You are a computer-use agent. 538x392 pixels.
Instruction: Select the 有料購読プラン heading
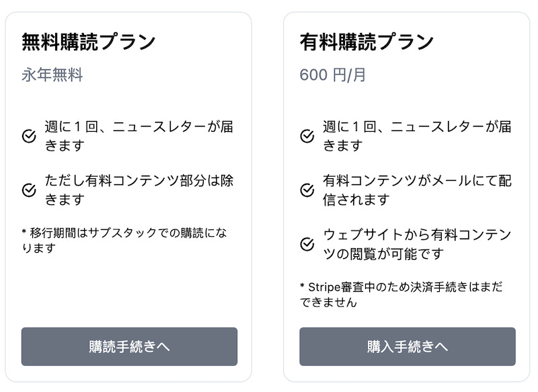pos(367,42)
